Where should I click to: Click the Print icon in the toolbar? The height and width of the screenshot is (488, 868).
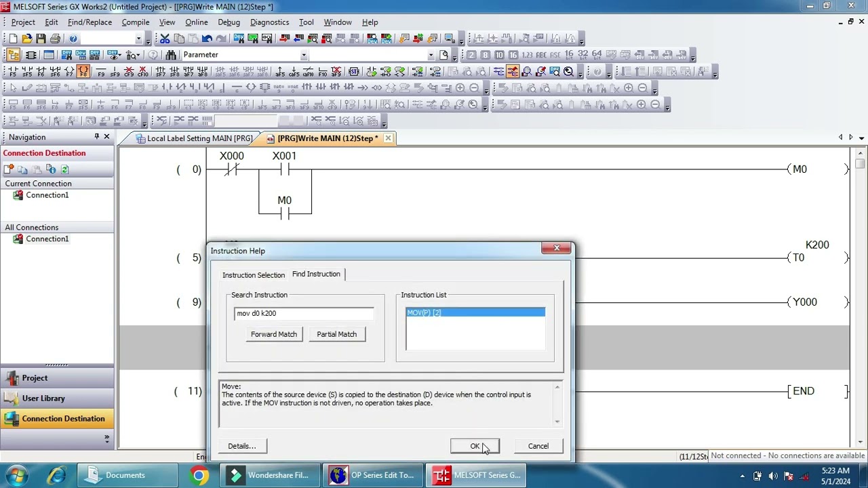55,39
